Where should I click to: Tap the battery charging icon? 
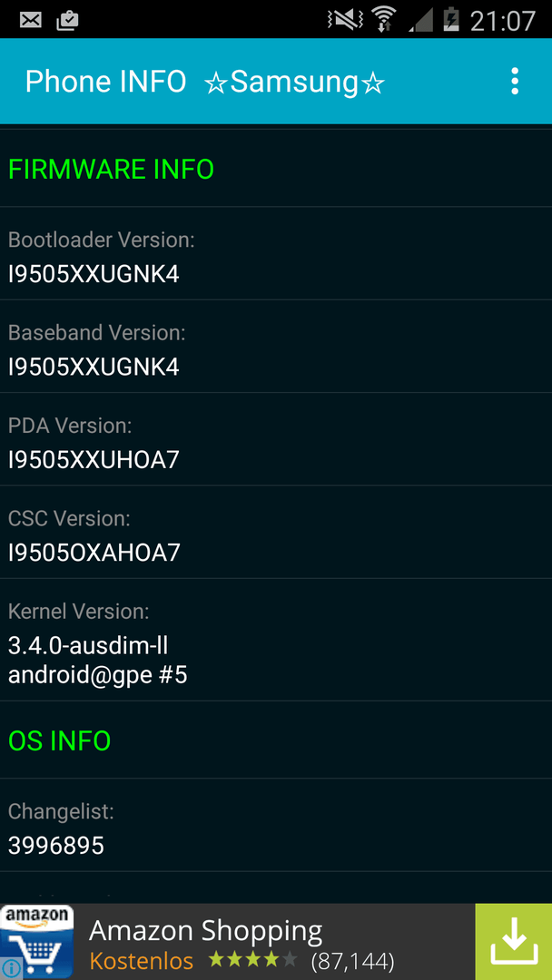tap(450, 19)
